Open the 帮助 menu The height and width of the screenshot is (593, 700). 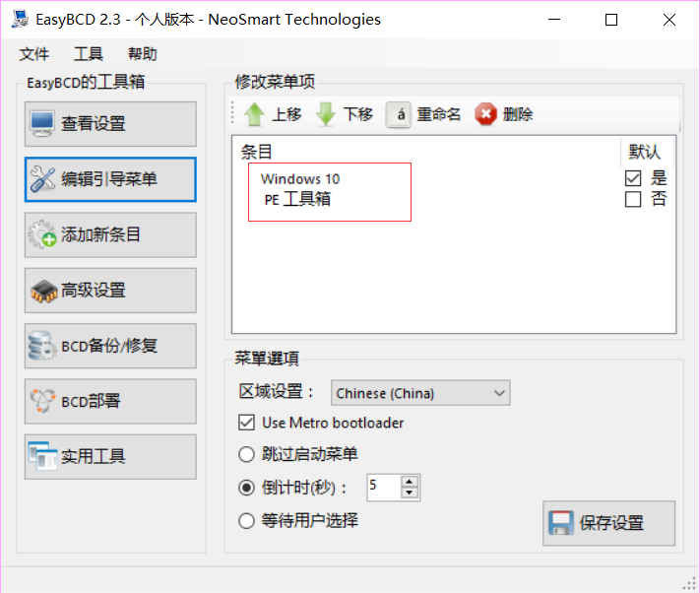click(143, 54)
